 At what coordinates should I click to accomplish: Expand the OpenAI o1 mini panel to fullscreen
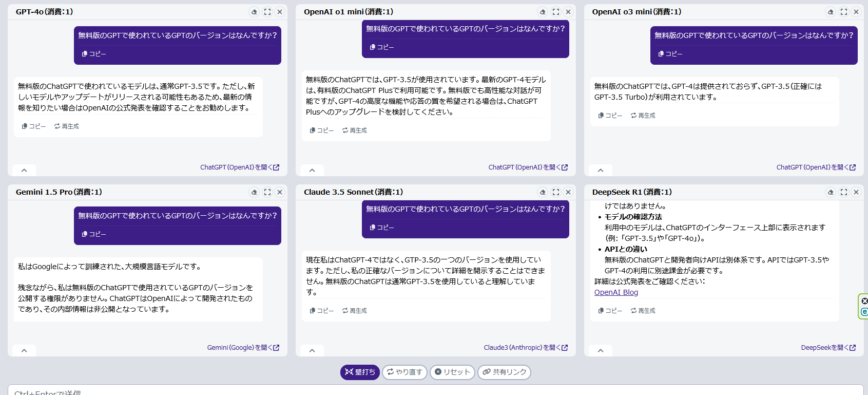click(555, 12)
